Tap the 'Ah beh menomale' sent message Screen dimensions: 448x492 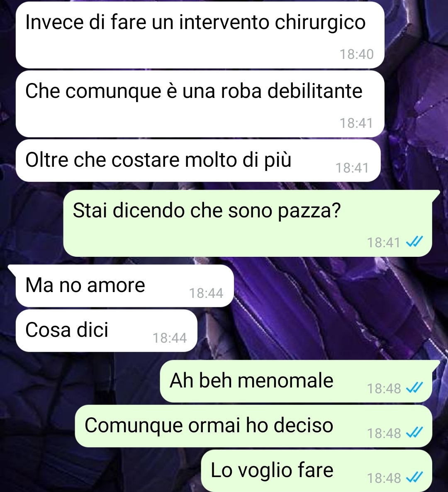pos(296,381)
